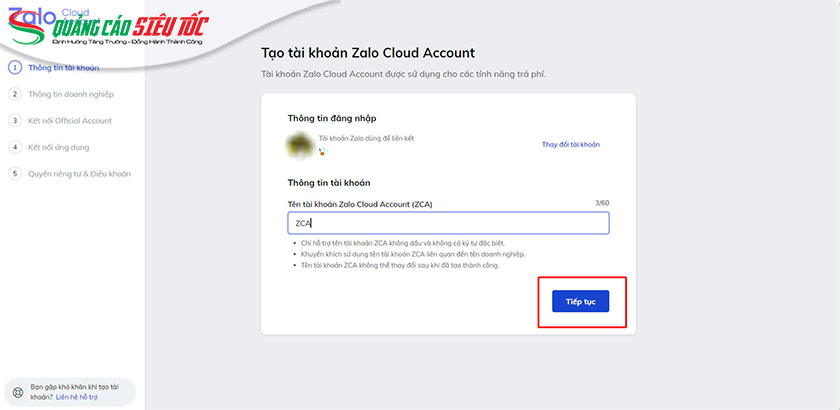Click the step 2 number circle
The image size is (840, 410).
[15, 94]
